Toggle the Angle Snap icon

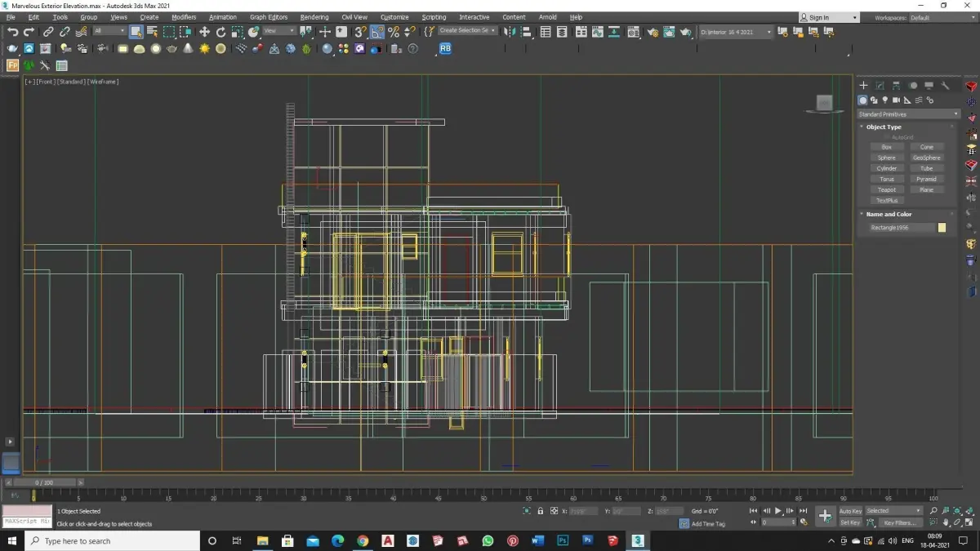pyautogui.click(x=377, y=32)
